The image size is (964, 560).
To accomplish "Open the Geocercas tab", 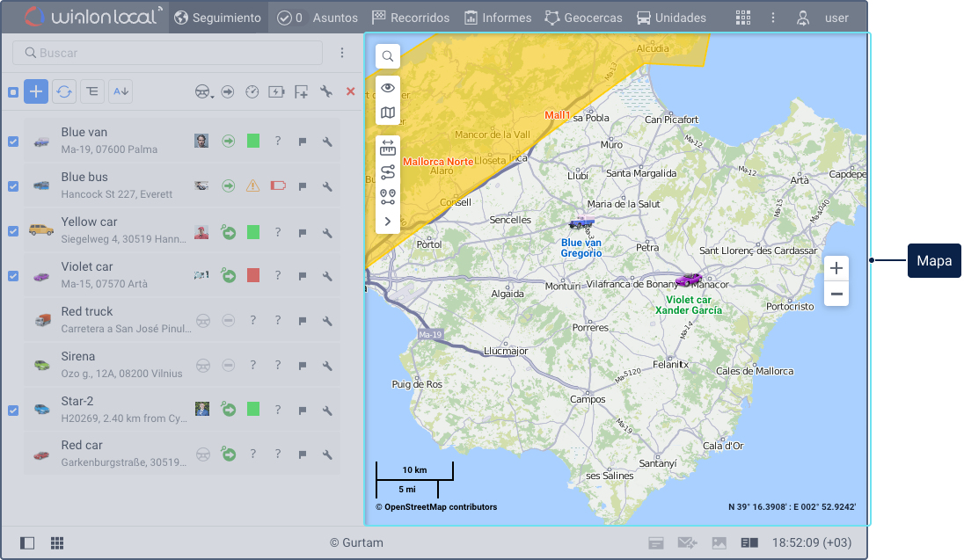I will [x=583, y=18].
